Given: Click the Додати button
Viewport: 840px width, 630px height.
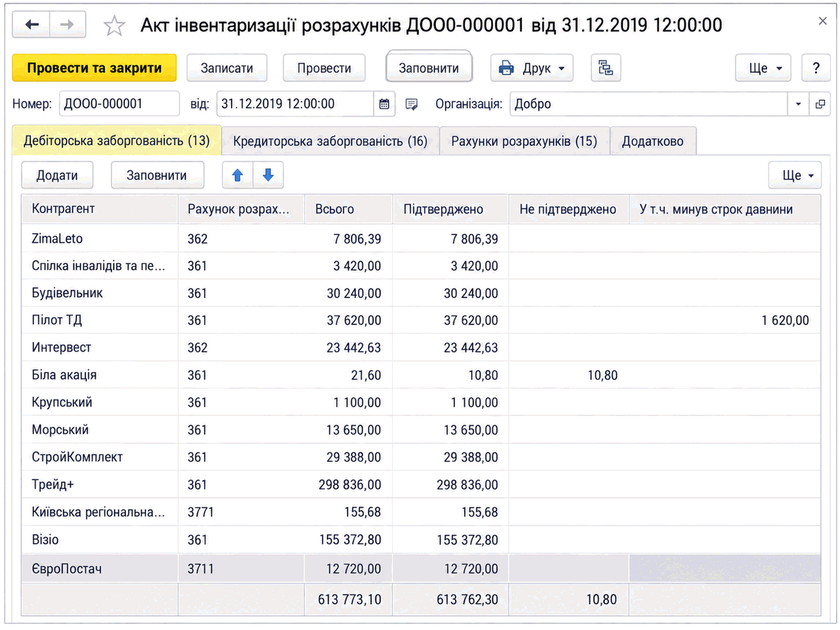Looking at the screenshot, I should [x=57, y=175].
